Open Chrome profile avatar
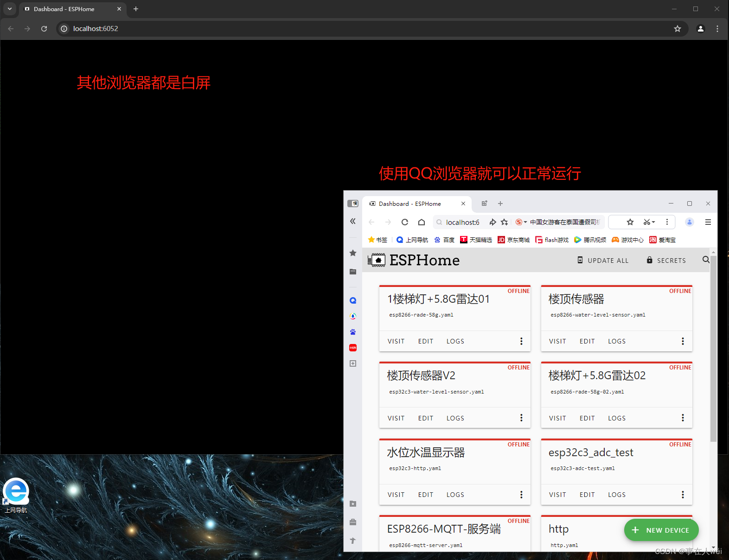 click(701, 29)
